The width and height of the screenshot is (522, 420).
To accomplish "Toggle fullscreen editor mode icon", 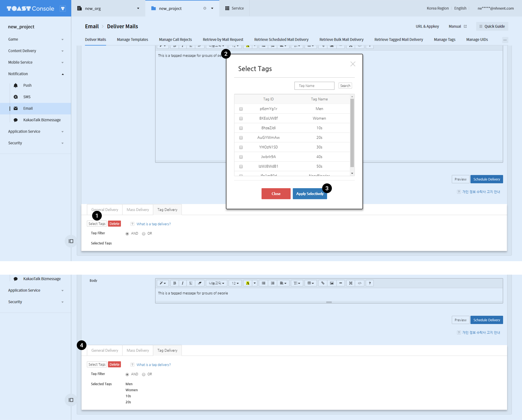I will [351, 283].
